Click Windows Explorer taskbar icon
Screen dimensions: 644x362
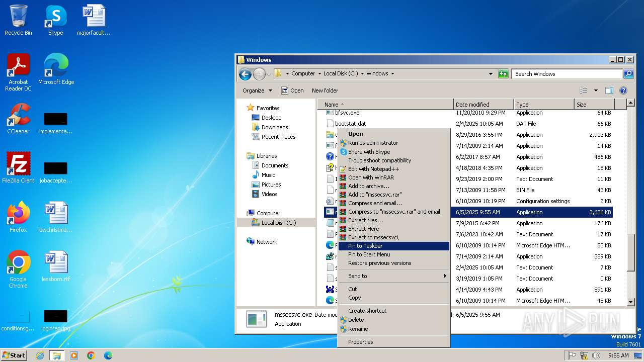coord(56,355)
